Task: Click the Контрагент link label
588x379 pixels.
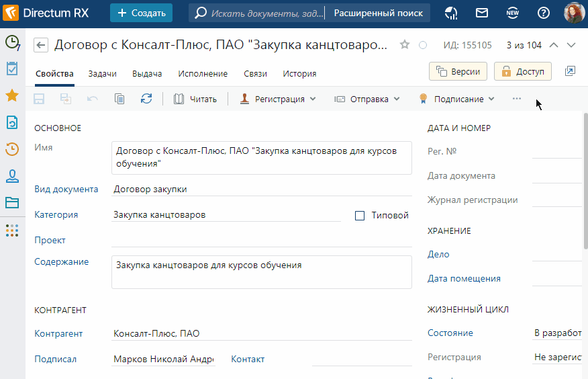Action: pyautogui.click(x=58, y=333)
